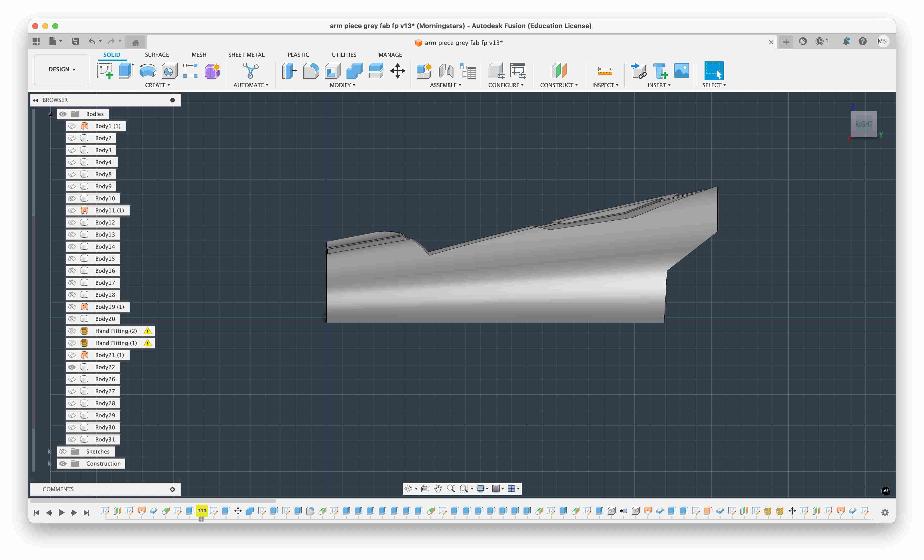Switch to the MESH tab
The height and width of the screenshot is (560, 924).
[199, 55]
